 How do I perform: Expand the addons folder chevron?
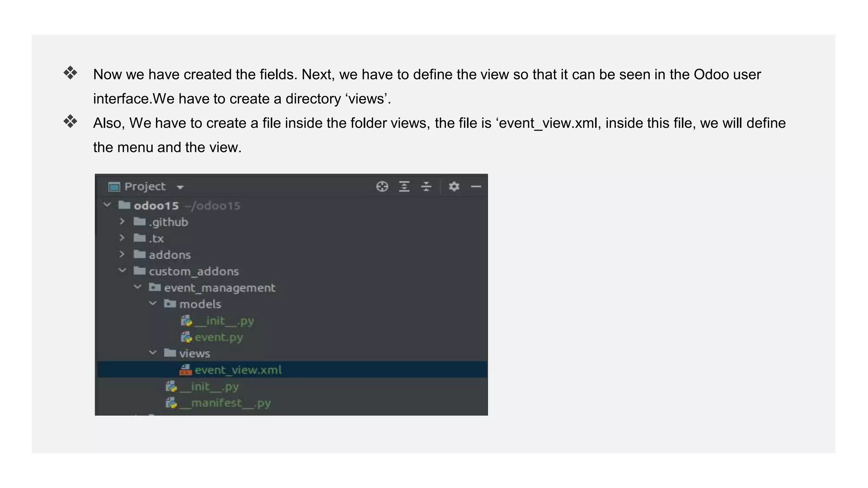click(122, 254)
